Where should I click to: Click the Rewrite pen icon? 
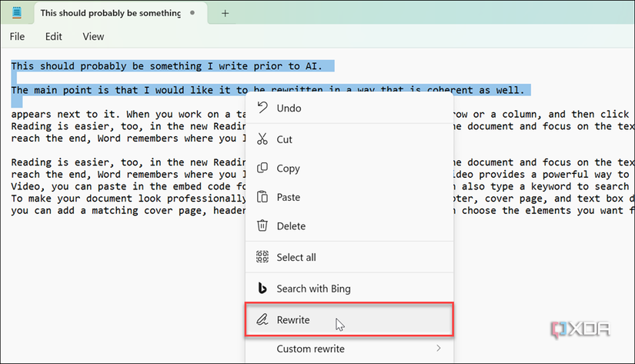pyautogui.click(x=262, y=319)
